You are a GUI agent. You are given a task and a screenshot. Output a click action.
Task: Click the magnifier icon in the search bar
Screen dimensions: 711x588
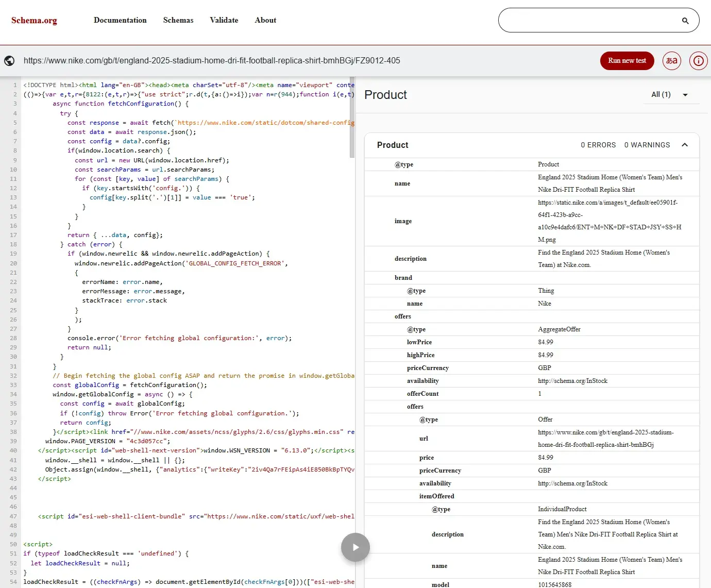coord(685,21)
